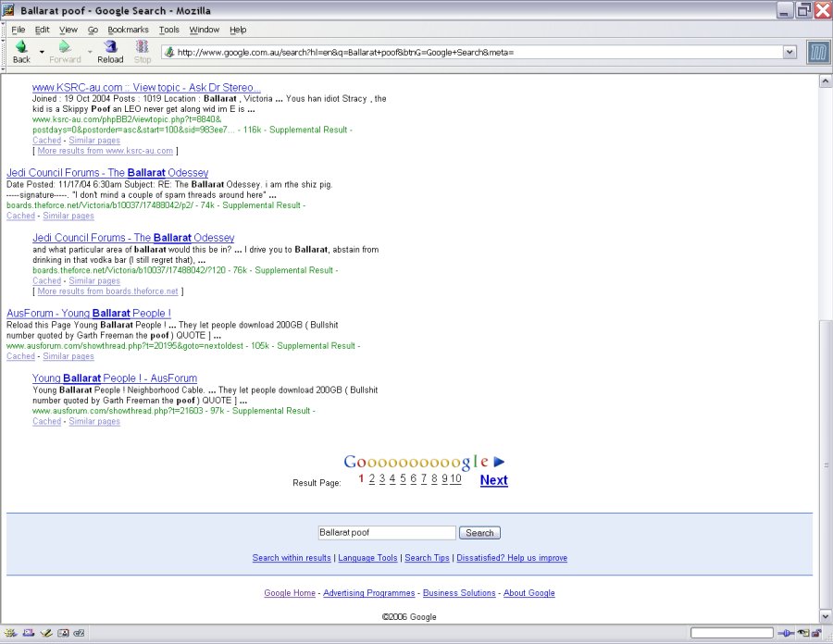This screenshot has height=644, width=833.
Task: Open Search Tips link
Action: (x=427, y=558)
